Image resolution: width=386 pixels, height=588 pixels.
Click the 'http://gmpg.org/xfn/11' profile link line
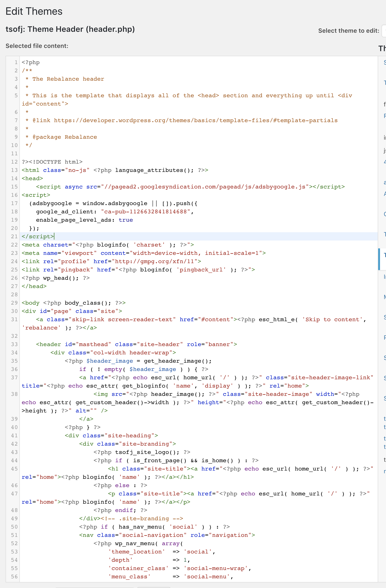click(111, 261)
